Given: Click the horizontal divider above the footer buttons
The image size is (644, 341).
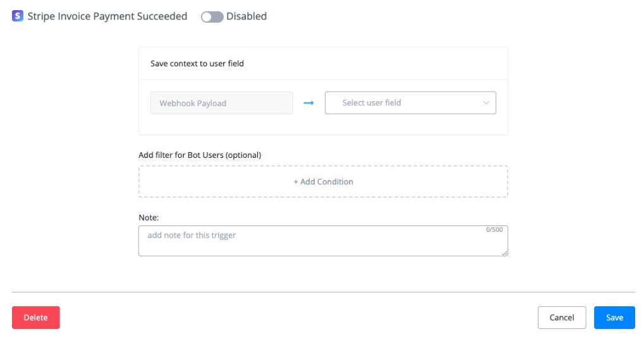Looking at the screenshot, I should pyautogui.click(x=323, y=292).
